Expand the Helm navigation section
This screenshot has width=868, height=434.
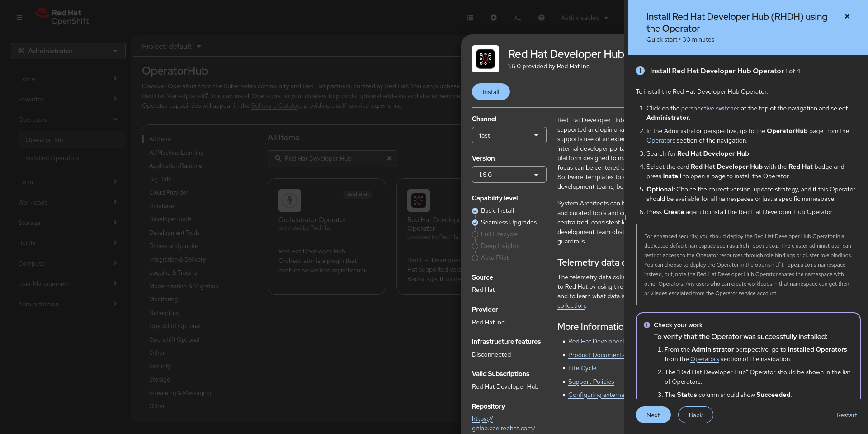pyautogui.click(x=68, y=182)
